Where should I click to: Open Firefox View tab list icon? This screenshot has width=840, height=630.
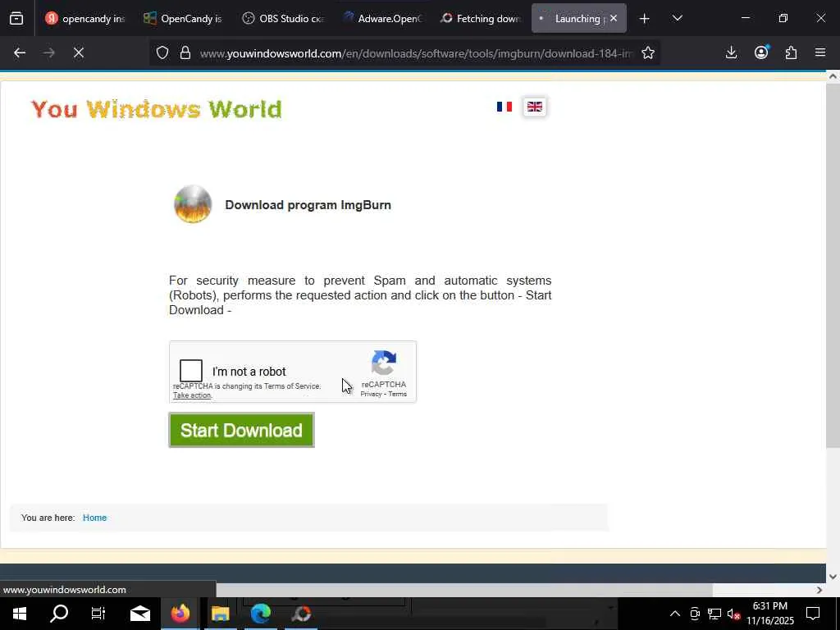(x=16, y=19)
